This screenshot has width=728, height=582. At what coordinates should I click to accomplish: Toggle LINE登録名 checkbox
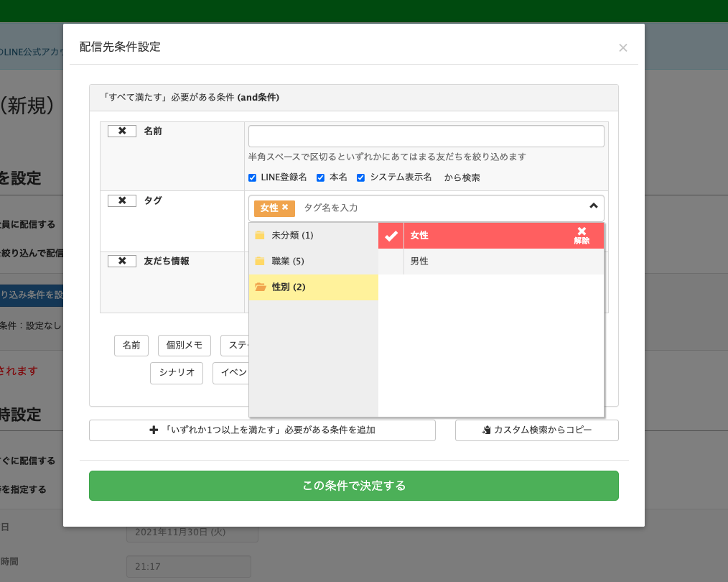tap(253, 178)
